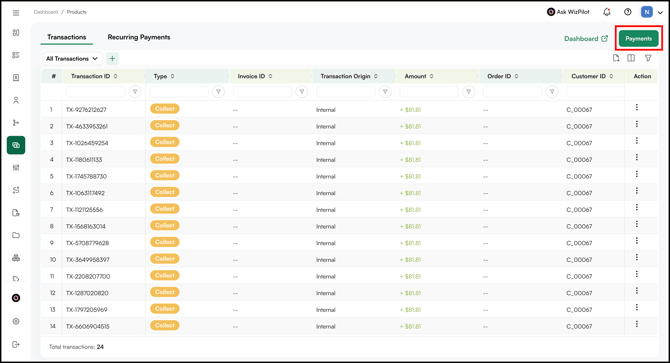
Task: Focus the Transaction ID filter input
Action: pyautogui.click(x=96, y=91)
